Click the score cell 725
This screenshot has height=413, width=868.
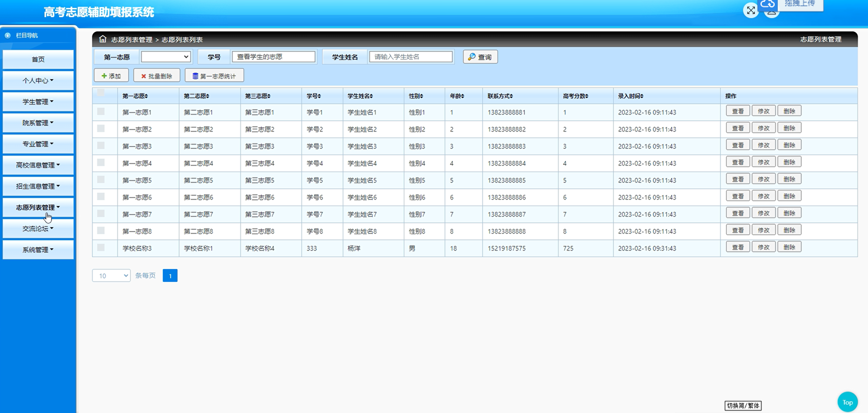[x=568, y=249]
